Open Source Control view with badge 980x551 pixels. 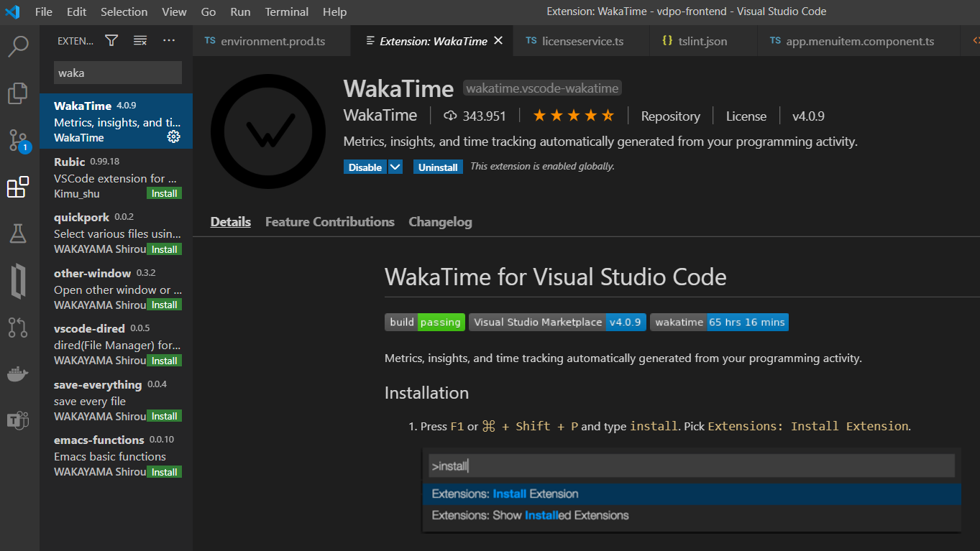point(18,141)
